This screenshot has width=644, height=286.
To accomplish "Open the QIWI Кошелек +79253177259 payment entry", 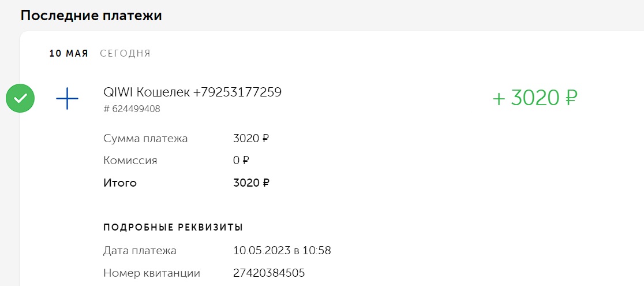I will pyautogui.click(x=192, y=92).
